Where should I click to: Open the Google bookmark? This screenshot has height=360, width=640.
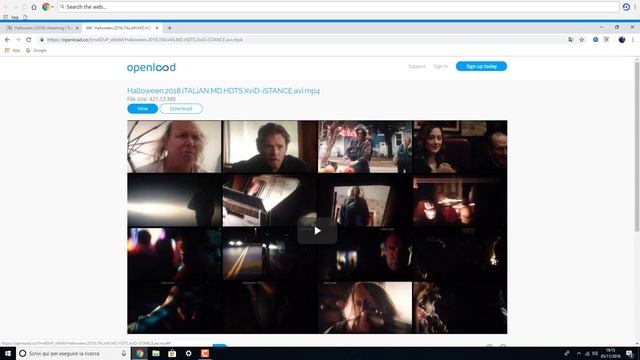tap(36, 50)
